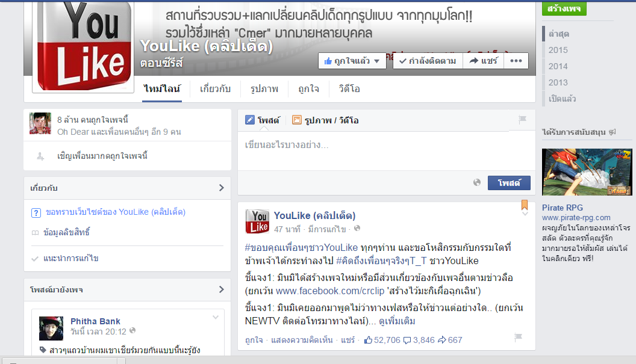Click the copyright info book icon

pos(36,233)
